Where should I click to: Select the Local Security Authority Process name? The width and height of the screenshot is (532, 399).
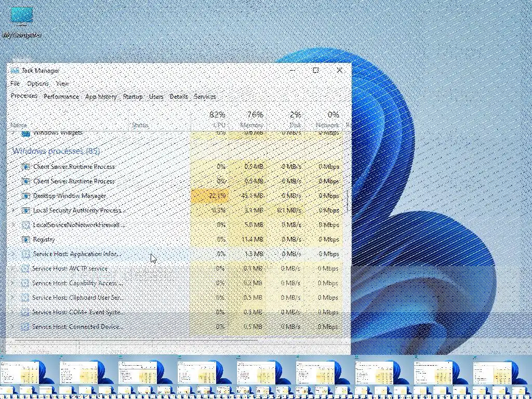click(79, 210)
